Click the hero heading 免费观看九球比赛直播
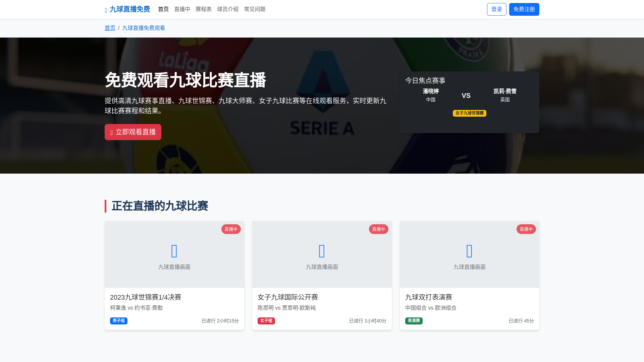644x362 pixels. [x=185, y=80]
